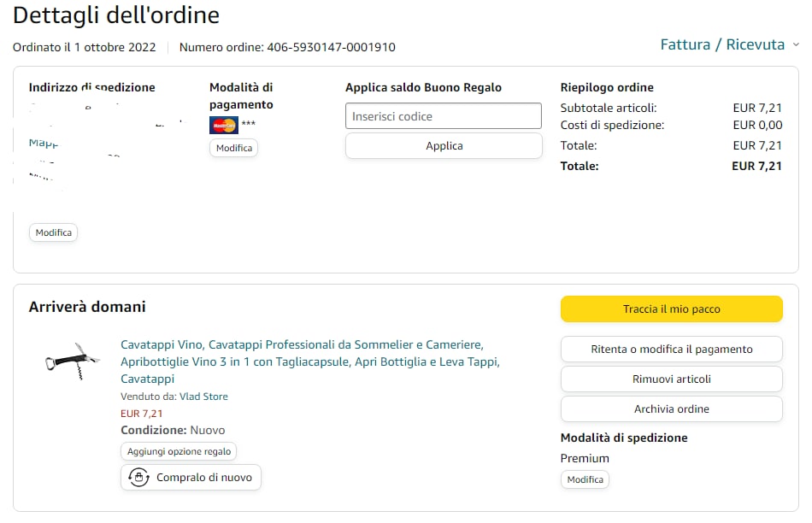Open the Vlad Store seller link

pyautogui.click(x=203, y=397)
